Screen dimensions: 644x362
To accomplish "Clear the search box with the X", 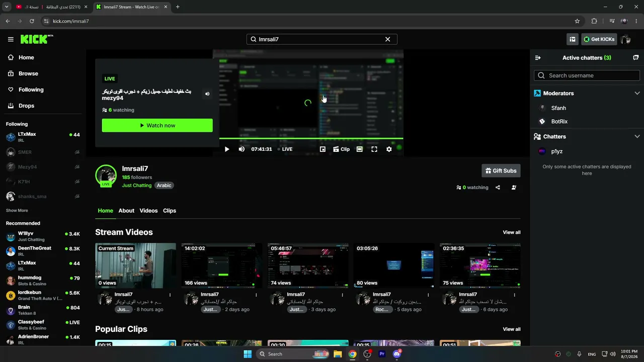I will [x=387, y=39].
